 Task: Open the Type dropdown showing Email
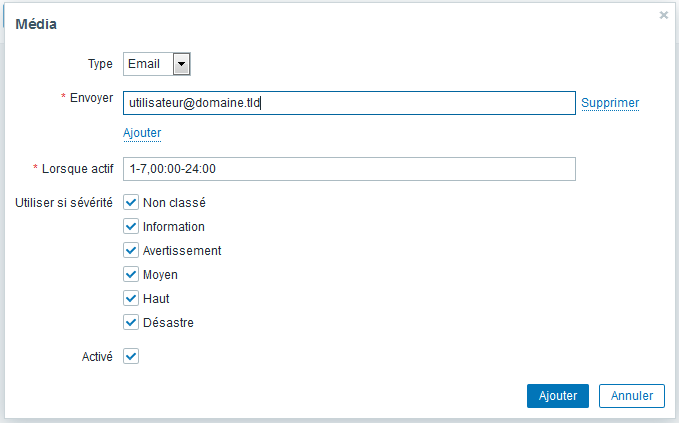pos(157,64)
